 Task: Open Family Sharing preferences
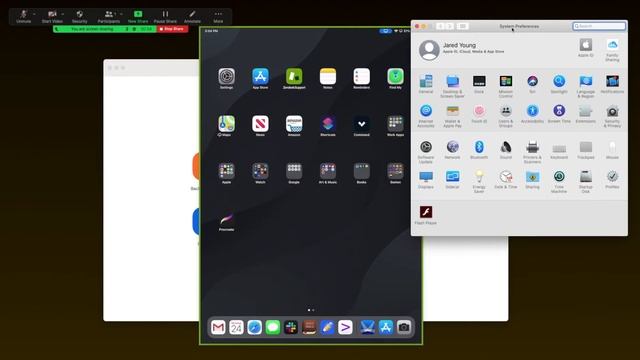[612, 50]
